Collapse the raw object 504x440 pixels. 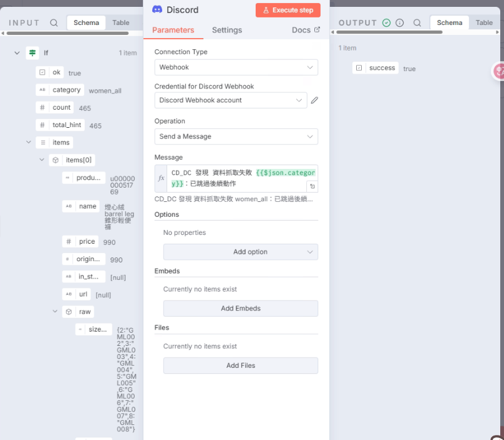(x=55, y=311)
